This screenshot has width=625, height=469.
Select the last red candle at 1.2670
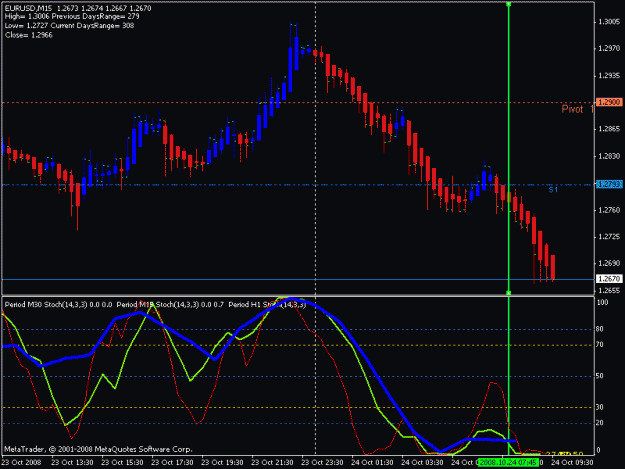(x=553, y=267)
